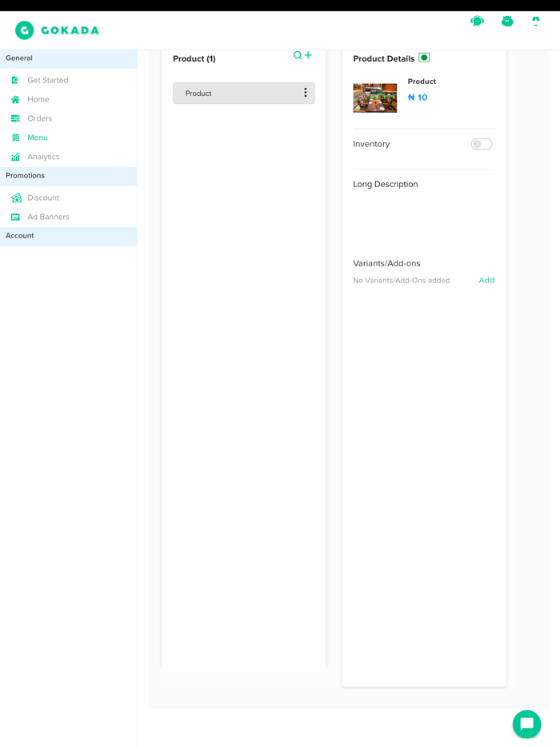Click the Add link for Variants/Add-ons
The image size is (560, 747).
coord(486,280)
